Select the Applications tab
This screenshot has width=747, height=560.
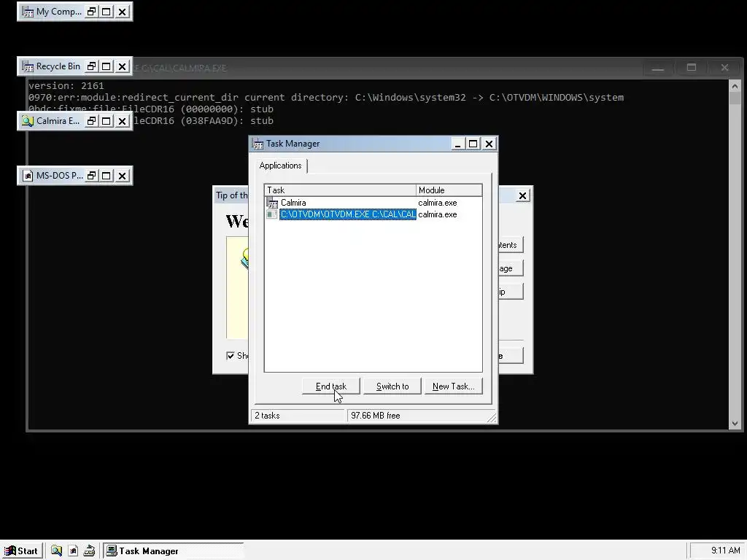[x=281, y=166]
